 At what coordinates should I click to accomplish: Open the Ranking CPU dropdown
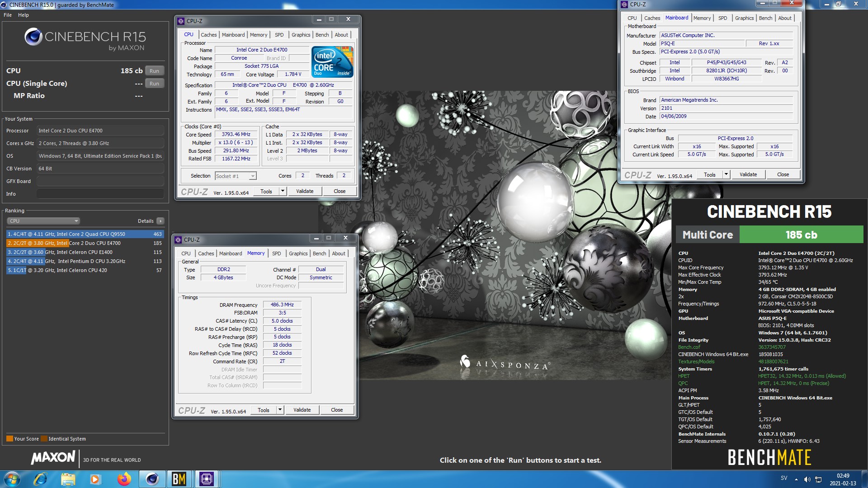click(43, 221)
